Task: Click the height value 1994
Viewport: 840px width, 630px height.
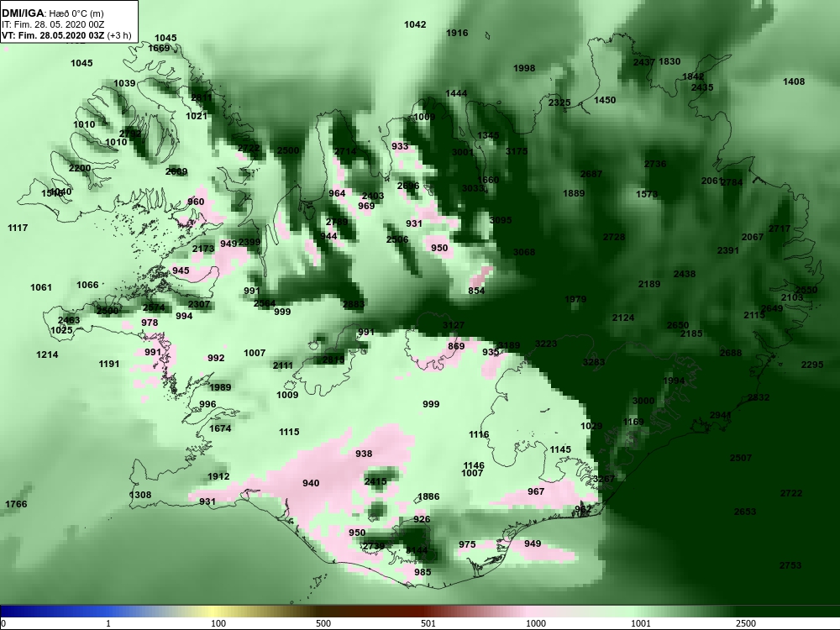Action: pyautogui.click(x=674, y=381)
